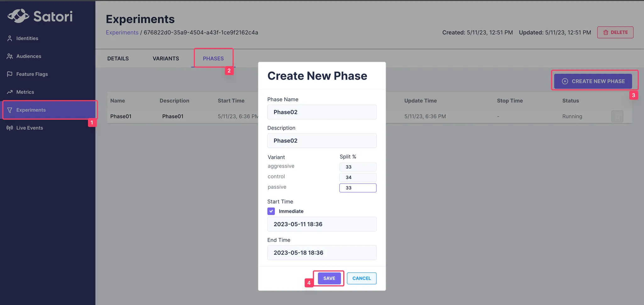Click the Feature Flags flag icon
Image resolution: width=644 pixels, height=305 pixels.
10,74
